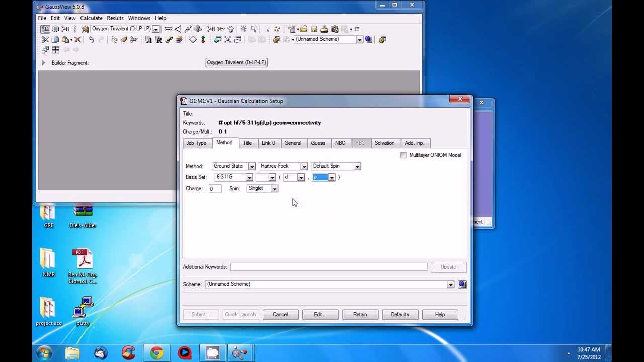Toggle atom Labels with the A icon
Screen dimensions: 644x362
tap(148, 39)
